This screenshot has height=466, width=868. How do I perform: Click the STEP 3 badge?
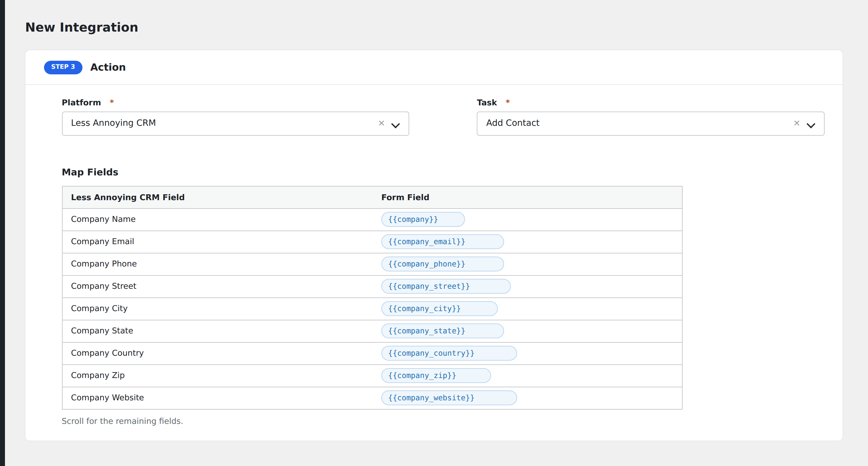pyautogui.click(x=63, y=67)
